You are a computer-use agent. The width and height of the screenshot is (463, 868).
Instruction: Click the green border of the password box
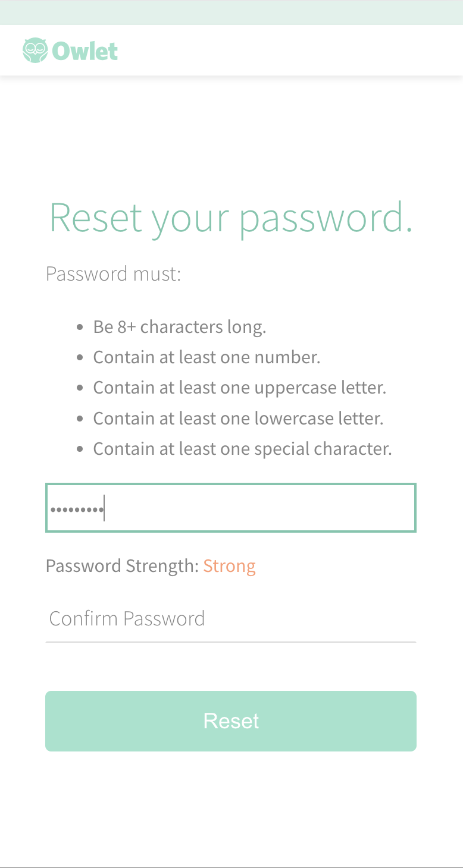pyautogui.click(x=231, y=485)
